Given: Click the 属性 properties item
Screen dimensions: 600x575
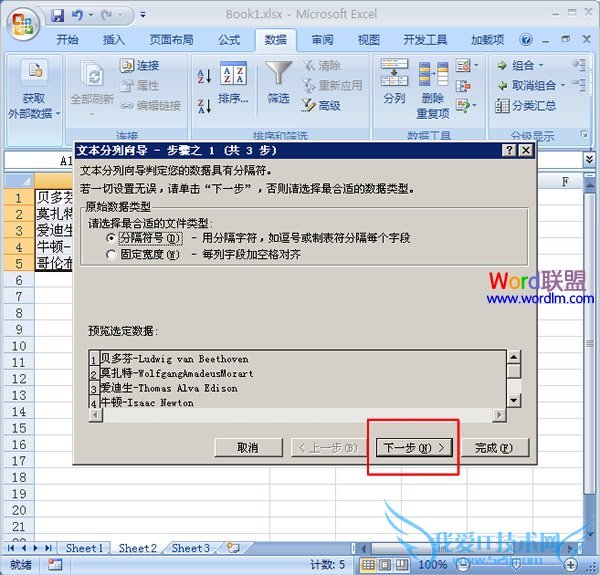Looking at the screenshot, I should coord(140,86).
